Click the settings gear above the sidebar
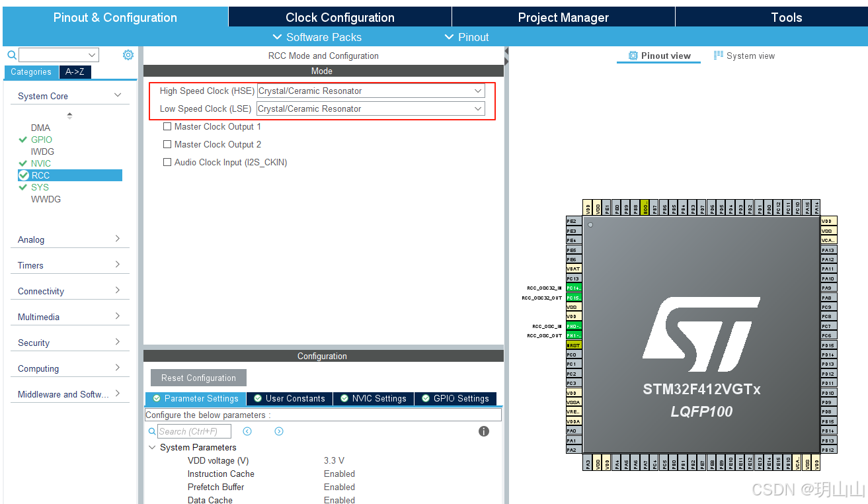This screenshot has height=504, width=868. pos(128,55)
